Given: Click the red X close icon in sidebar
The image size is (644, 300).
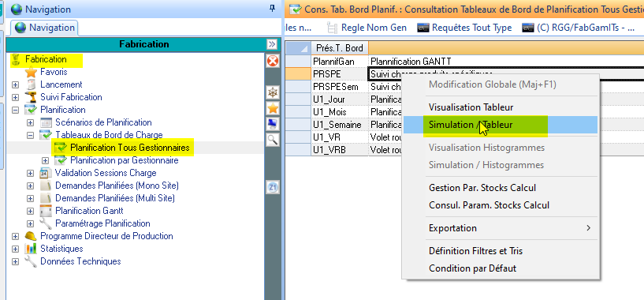Looking at the screenshot, I should [273, 62].
